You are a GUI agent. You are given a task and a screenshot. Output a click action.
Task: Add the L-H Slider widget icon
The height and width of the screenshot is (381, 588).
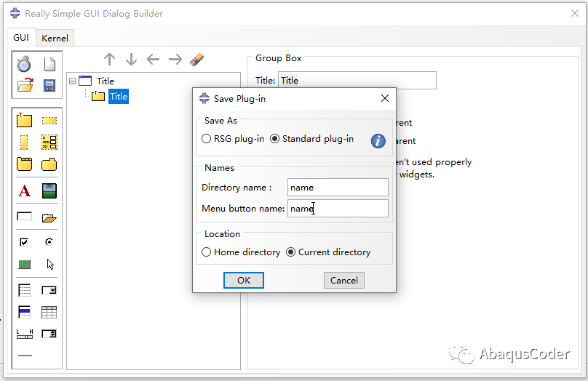coord(25,334)
